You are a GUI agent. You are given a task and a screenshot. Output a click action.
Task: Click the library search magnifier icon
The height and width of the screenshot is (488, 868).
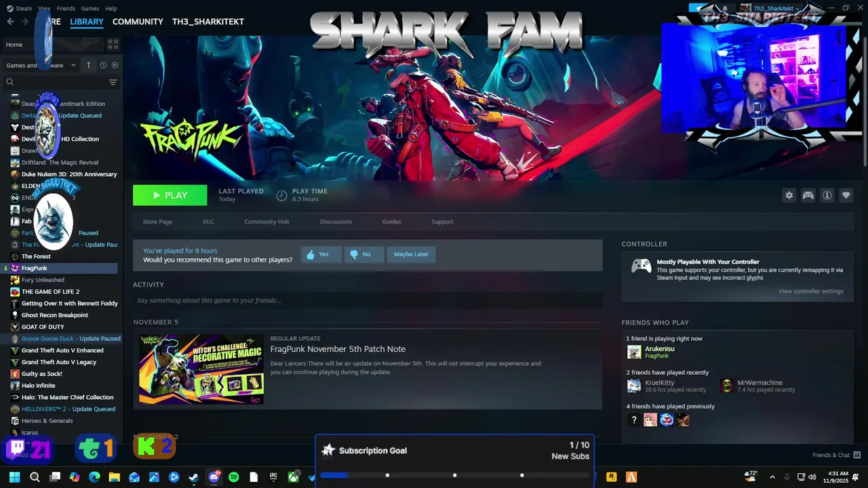(10, 82)
